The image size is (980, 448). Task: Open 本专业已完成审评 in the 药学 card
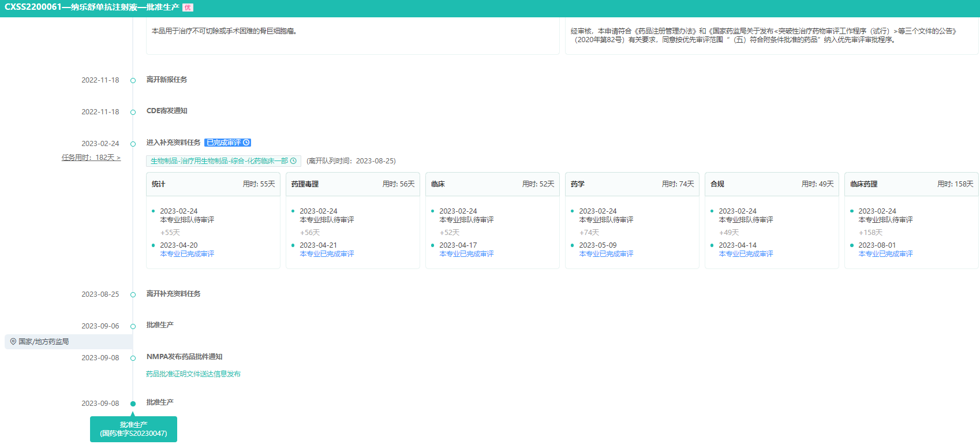[x=606, y=254]
